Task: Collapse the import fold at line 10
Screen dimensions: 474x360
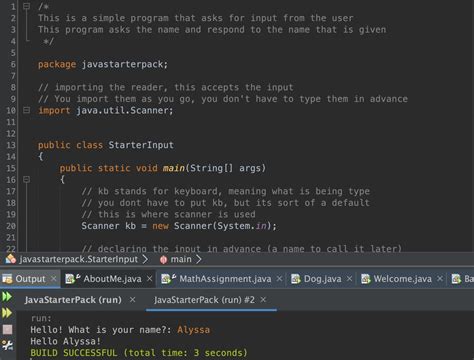Action: point(26,110)
